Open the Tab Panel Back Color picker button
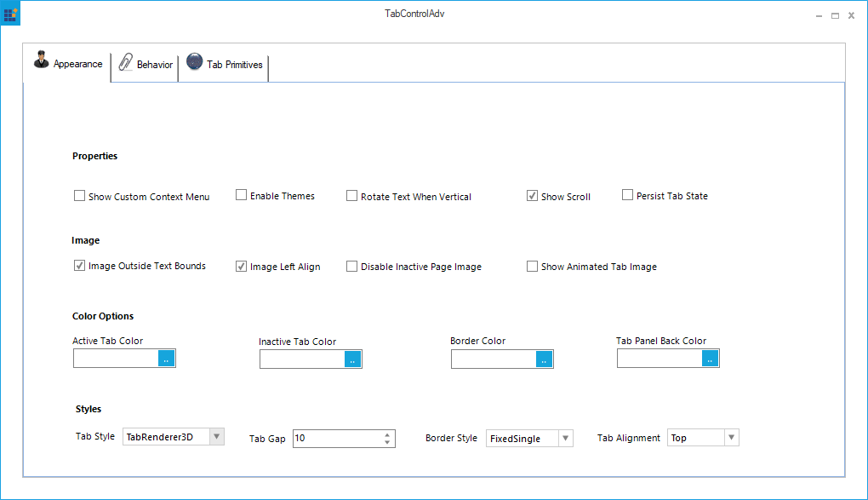The image size is (868, 500). point(710,359)
